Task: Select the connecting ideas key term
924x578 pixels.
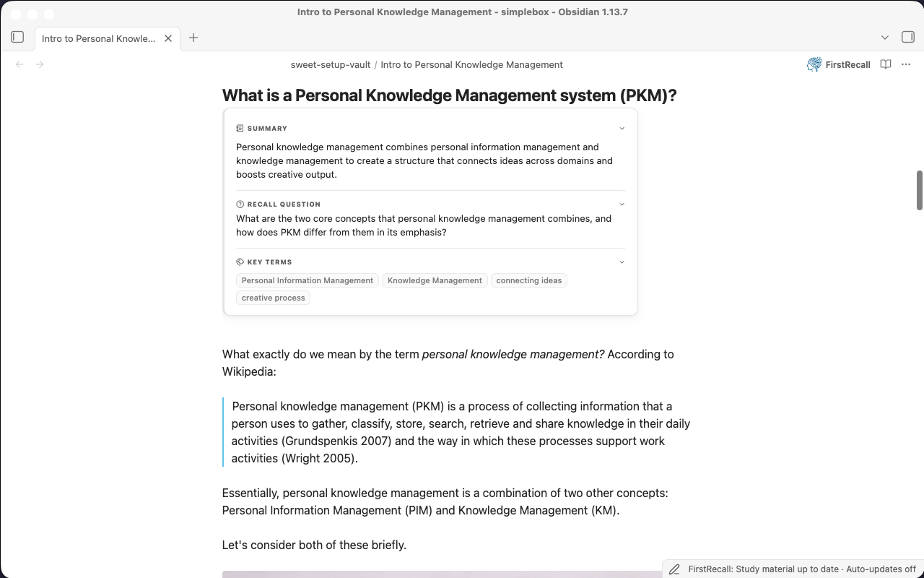Action: (x=529, y=280)
